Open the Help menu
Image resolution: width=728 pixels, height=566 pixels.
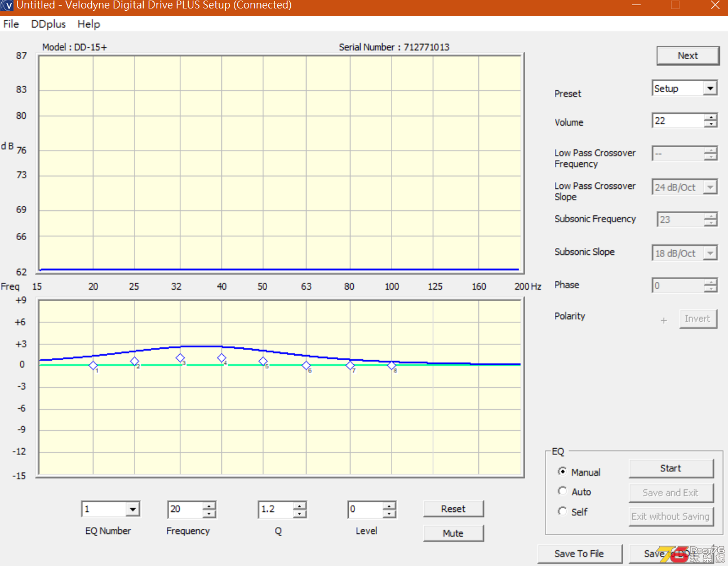pyautogui.click(x=89, y=24)
